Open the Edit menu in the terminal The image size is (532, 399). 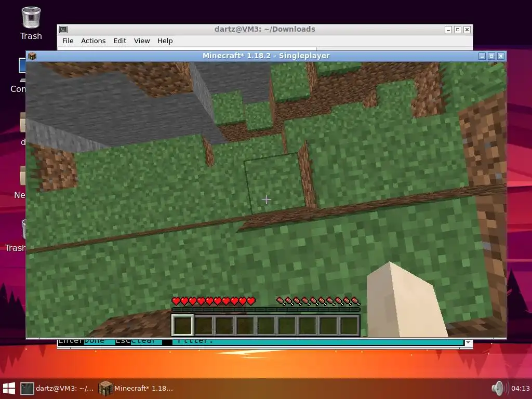[x=120, y=41]
